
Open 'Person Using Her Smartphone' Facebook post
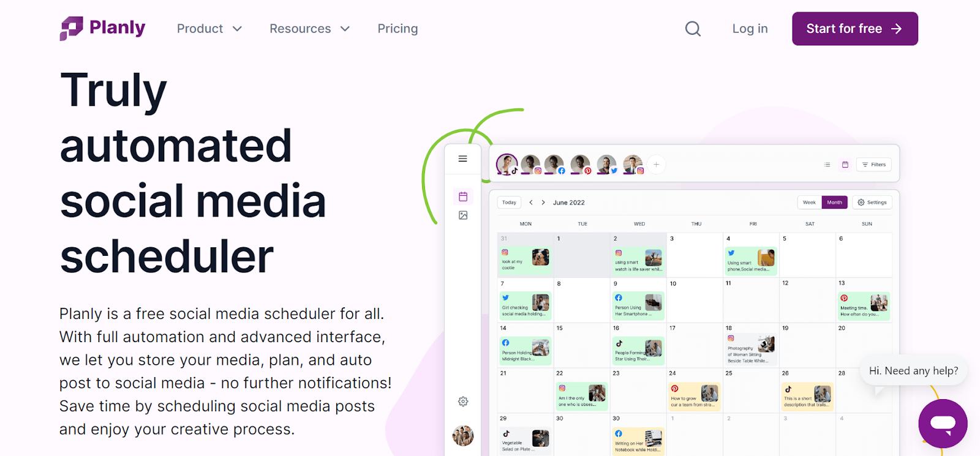click(639, 305)
